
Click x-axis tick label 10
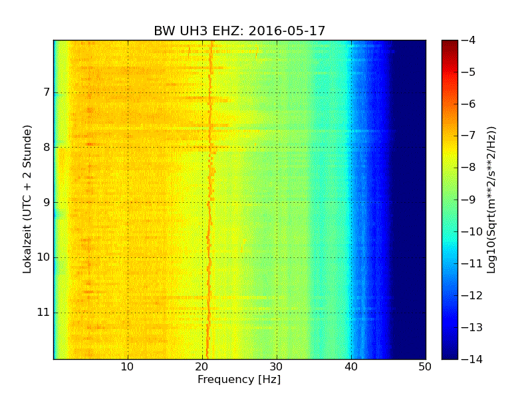click(x=128, y=367)
